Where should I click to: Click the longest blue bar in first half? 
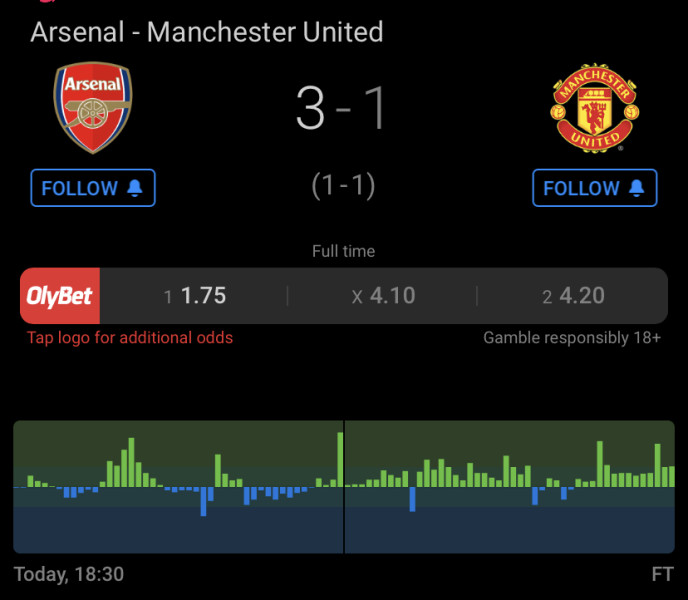click(203, 501)
